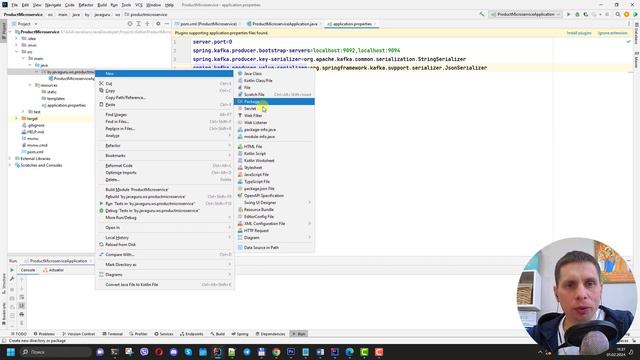Expand the Diagrams submenu
Image resolution: width=640 pixels, height=360 pixels.
pyautogui.click(x=164, y=274)
